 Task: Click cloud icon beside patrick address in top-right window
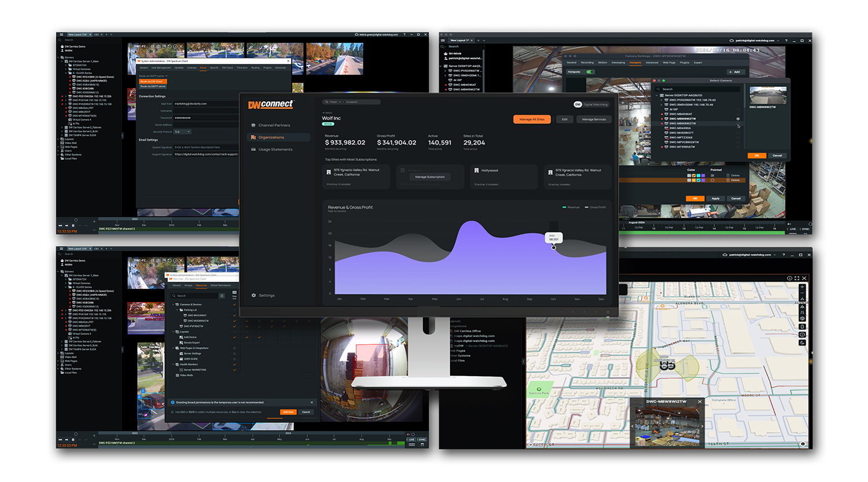coord(731,41)
